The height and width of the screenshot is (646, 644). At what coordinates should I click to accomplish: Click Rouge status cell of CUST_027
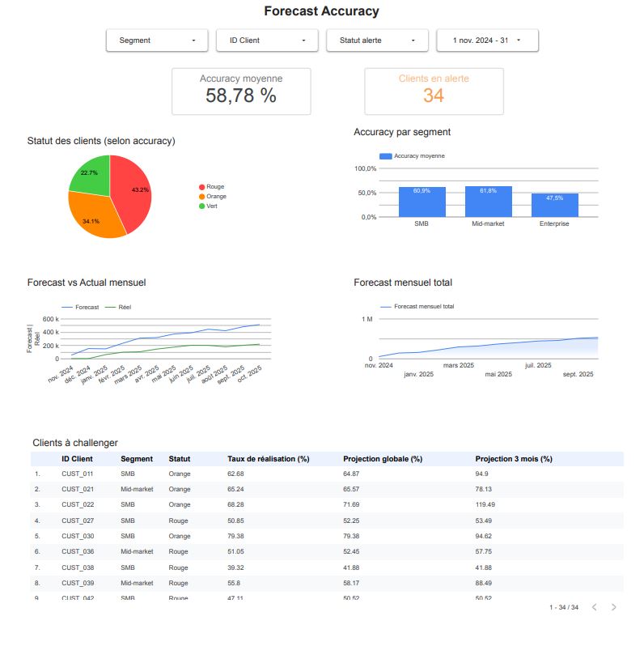(178, 521)
